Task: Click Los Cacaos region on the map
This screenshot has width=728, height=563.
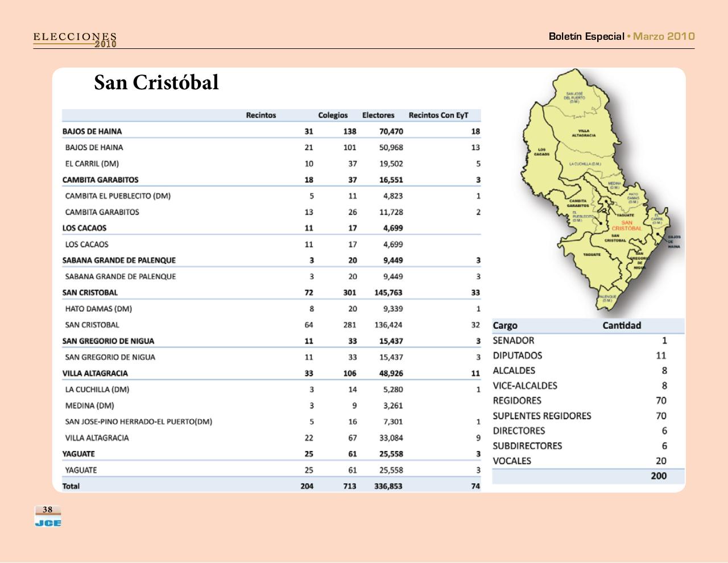Action: (541, 152)
